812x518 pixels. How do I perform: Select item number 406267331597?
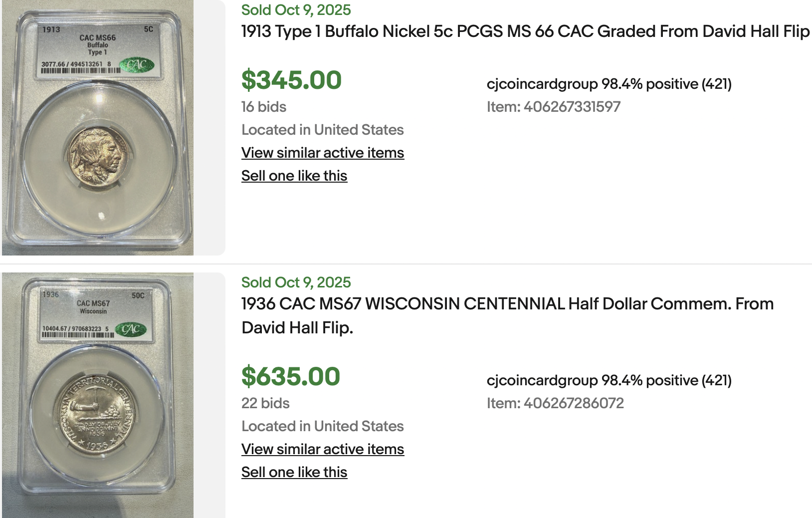[x=572, y=107]
